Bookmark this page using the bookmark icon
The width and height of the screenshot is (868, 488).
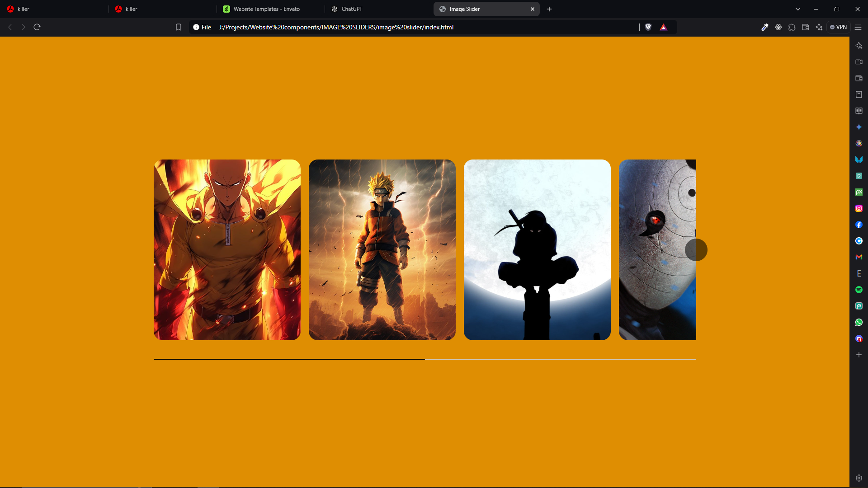179,27
